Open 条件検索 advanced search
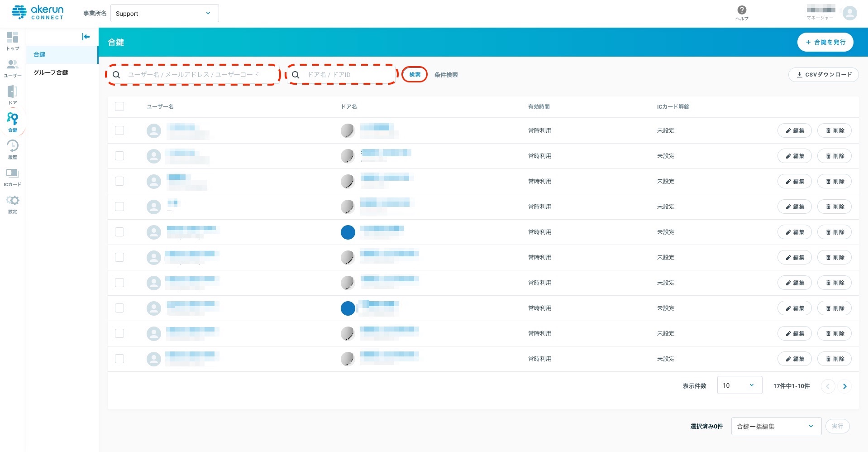This screenshot has width=868, height=452. 446,75
